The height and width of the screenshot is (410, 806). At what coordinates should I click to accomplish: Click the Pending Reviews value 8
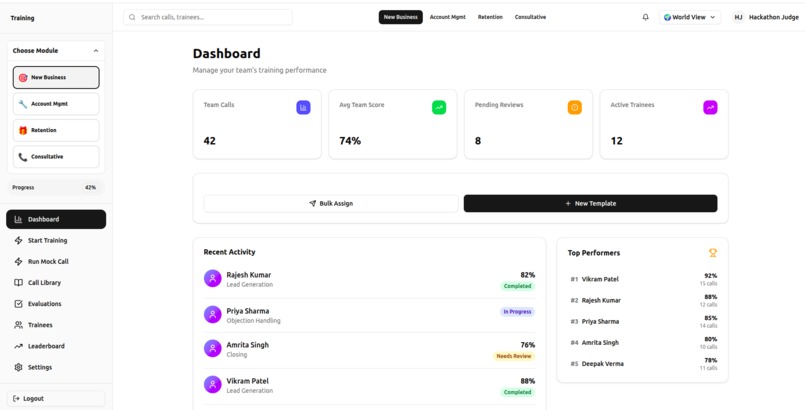(x=478, y=141)
